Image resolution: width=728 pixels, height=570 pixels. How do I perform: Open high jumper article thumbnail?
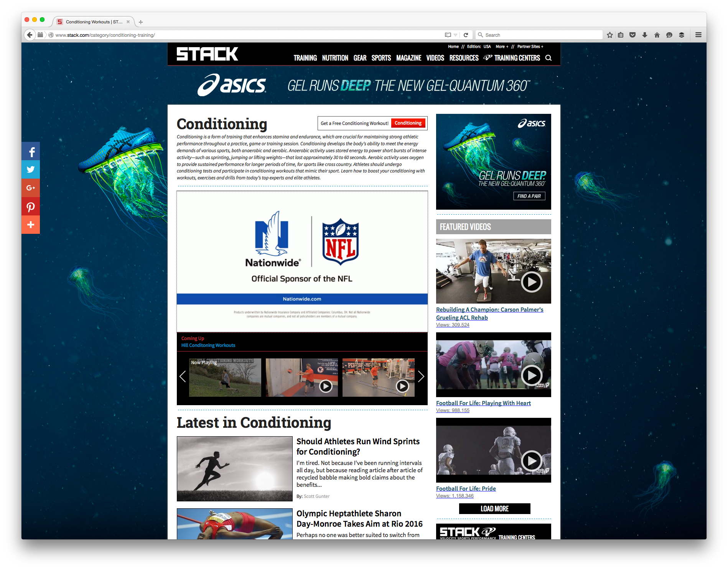pyautogui.click(x=235, y=524)
